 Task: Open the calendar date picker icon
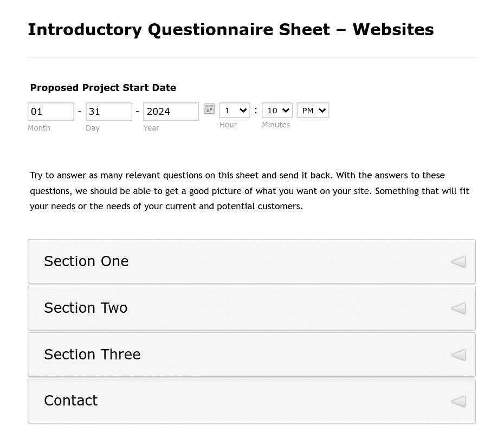pos(209,109)
